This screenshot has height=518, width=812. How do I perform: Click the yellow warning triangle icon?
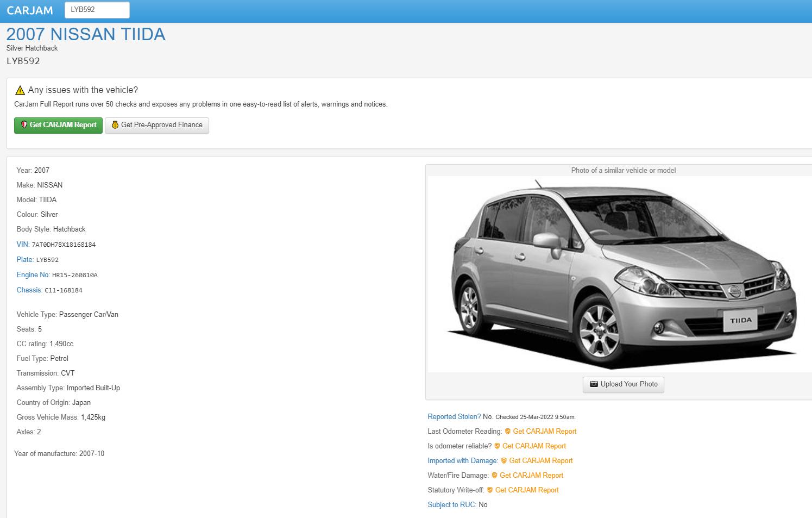20,90
